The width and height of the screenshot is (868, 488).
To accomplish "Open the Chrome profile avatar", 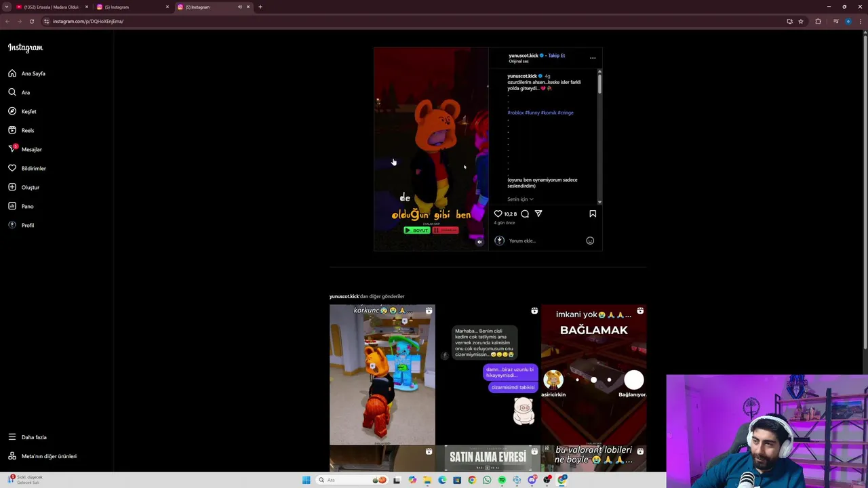I will point(848,21).
